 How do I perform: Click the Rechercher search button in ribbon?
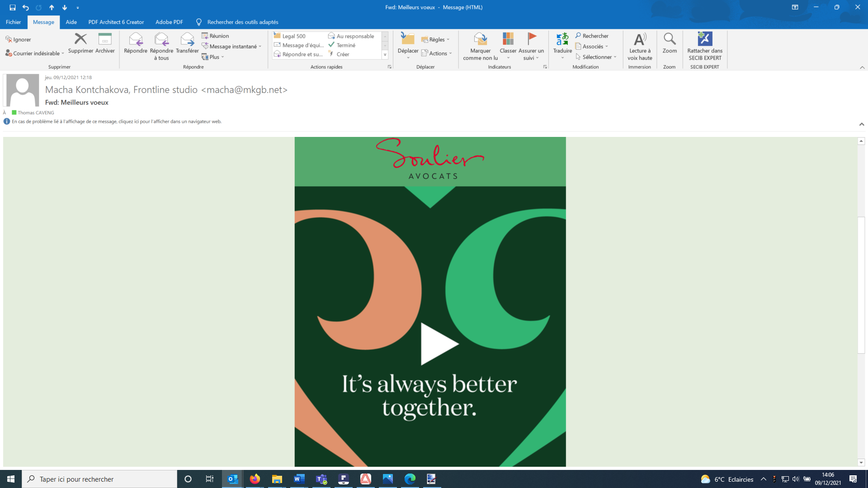click(592, 36)
